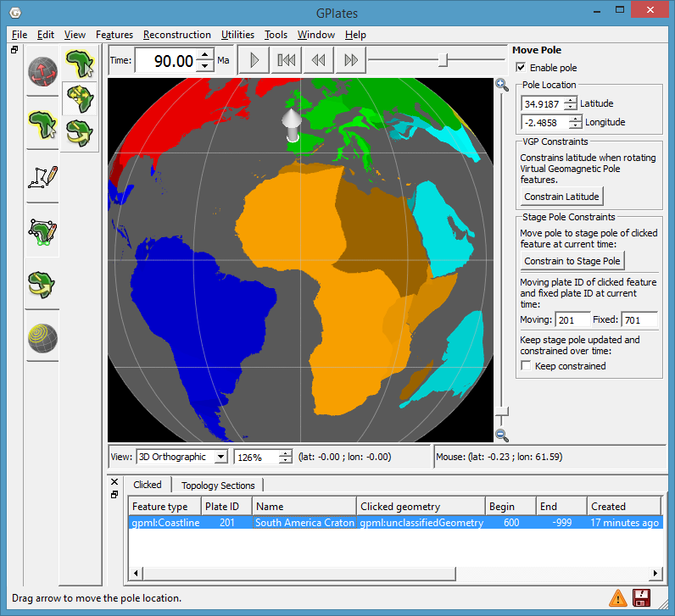Click the Latitude input field
675x616 pixels.
coord(543,103)
